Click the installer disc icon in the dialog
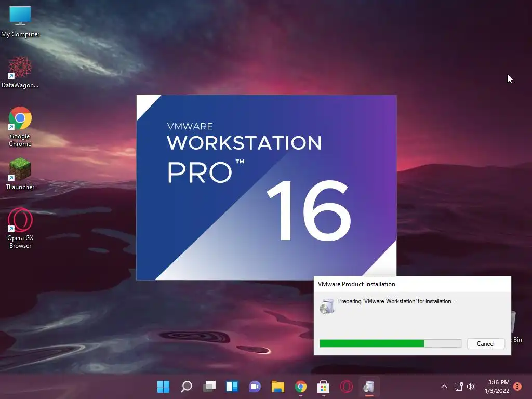Screen dimensions: 532x399 [327, 306]
